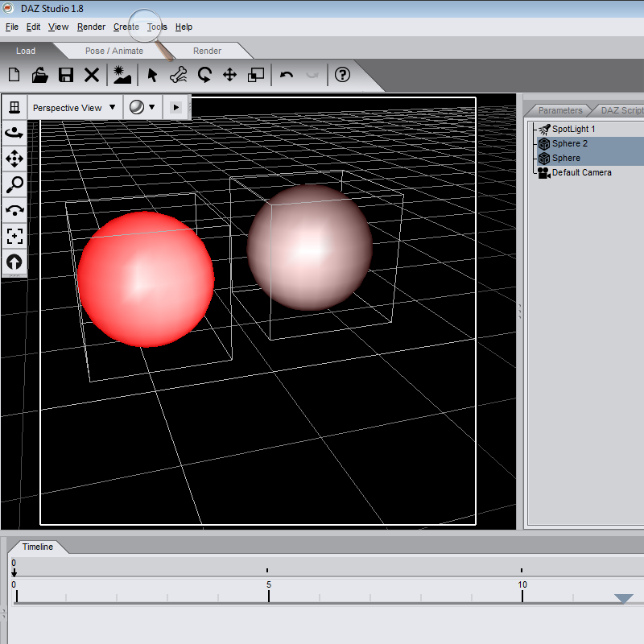Image resolution: width=644 pixels, height=644 pixels.
Task: Switch to the DAZ Script panel tab
Action: point(621,110)
